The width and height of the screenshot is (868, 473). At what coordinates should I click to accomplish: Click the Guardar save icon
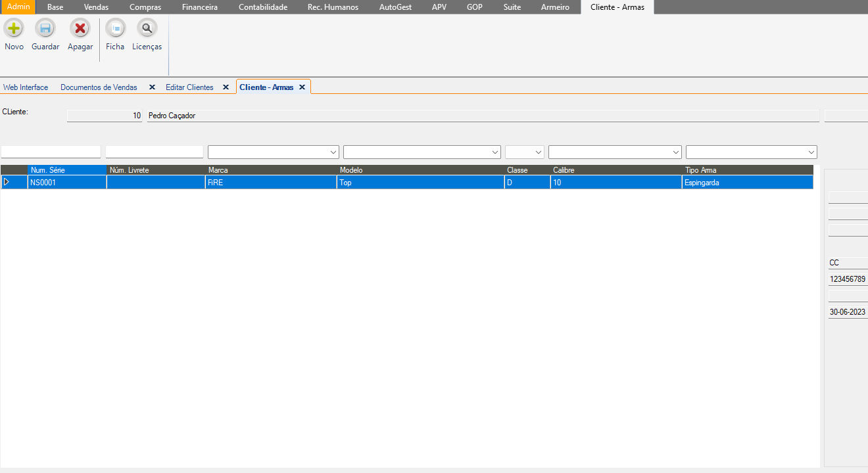point(45,29)
